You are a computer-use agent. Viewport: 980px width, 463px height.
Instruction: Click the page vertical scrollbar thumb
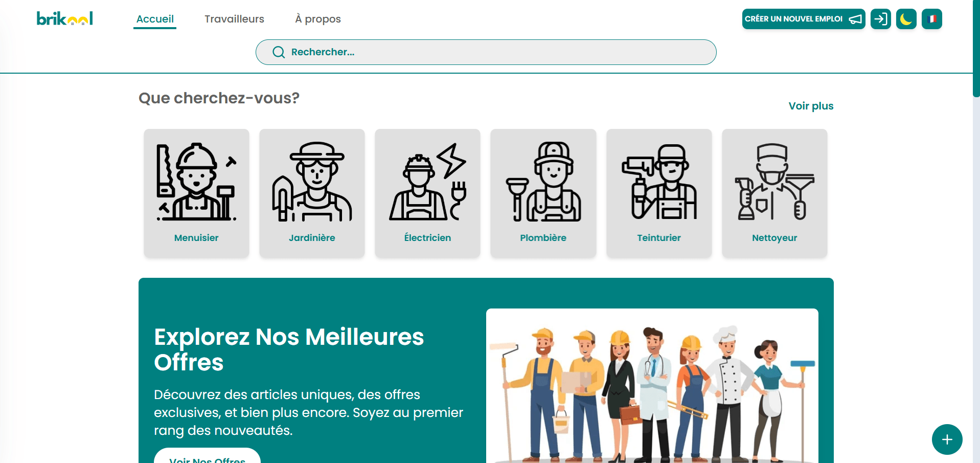tap(976, 49)
